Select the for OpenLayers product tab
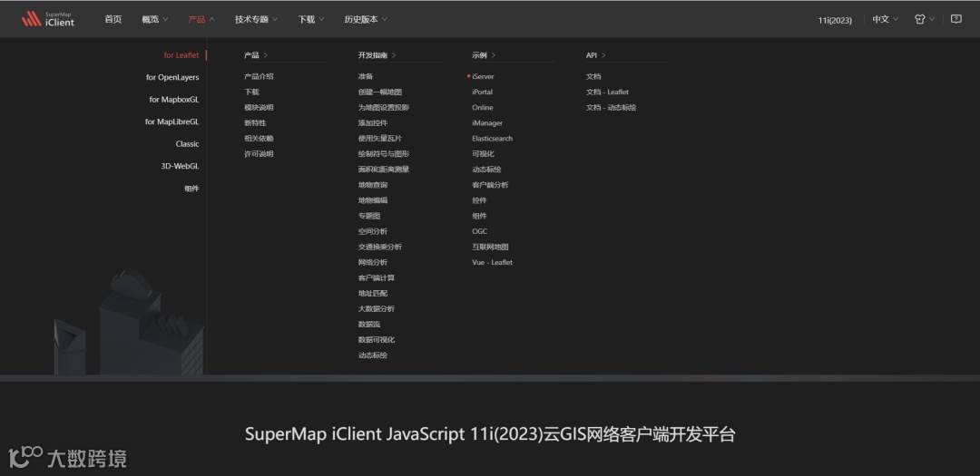The image size is (980, 476). 172,77
